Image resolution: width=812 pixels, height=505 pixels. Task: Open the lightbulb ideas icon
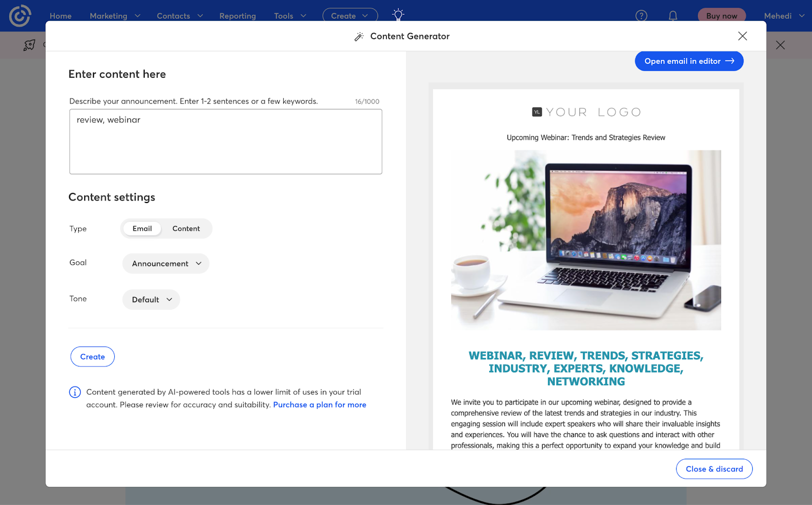pos(398,15)
